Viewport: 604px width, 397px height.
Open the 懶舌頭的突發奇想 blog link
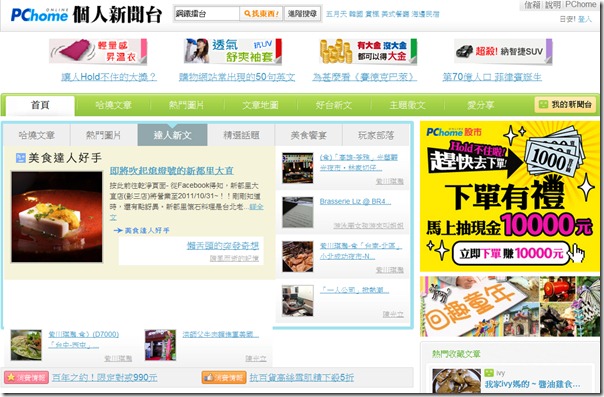click(223, 245)
